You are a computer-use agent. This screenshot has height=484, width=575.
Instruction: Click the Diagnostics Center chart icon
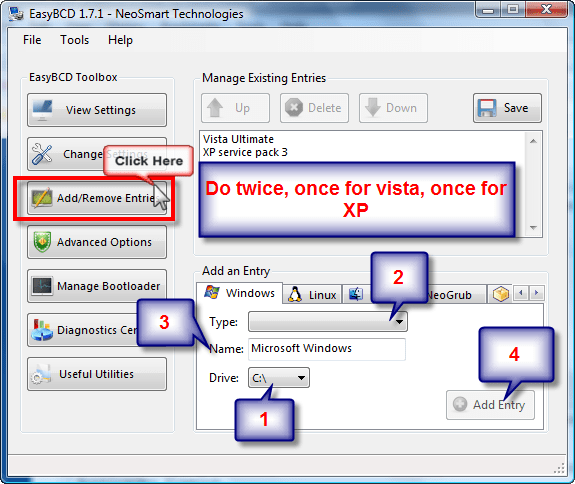tap(41, 330)
